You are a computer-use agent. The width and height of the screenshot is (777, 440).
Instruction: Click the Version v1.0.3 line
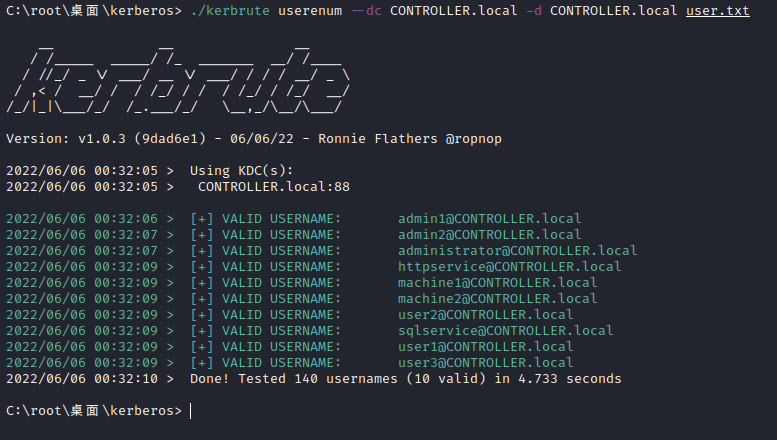point(254,139)
